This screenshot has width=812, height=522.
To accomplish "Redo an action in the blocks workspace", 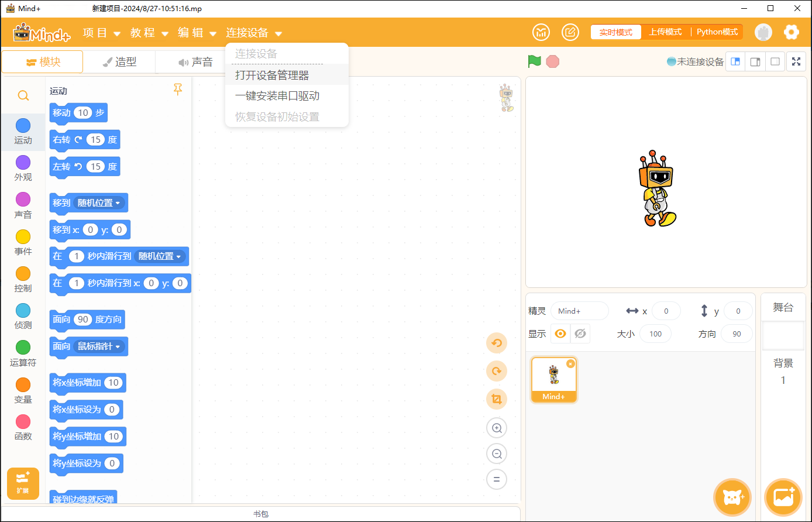I will [x=496, y=371].
